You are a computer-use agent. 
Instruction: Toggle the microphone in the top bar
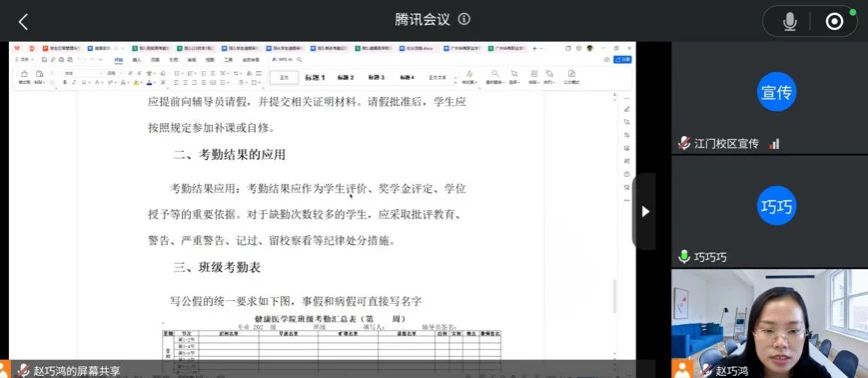789,22
